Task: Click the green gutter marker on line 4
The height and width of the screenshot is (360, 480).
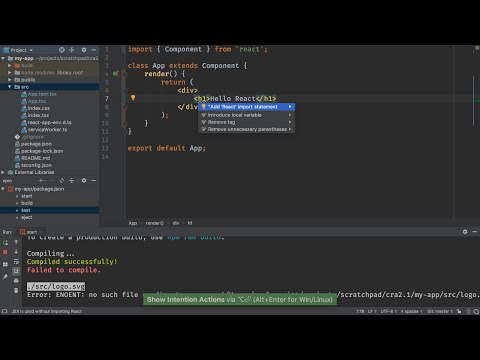Action: [115, 74]
